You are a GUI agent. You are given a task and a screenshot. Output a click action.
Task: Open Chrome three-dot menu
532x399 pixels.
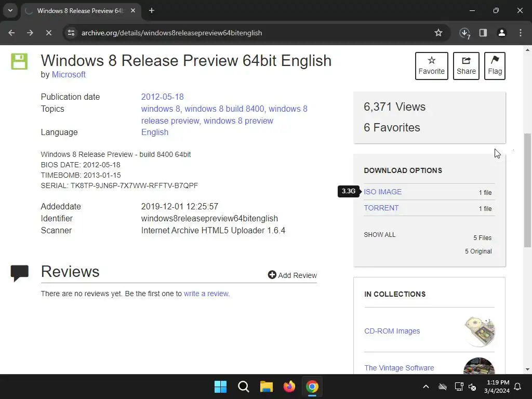521,33
